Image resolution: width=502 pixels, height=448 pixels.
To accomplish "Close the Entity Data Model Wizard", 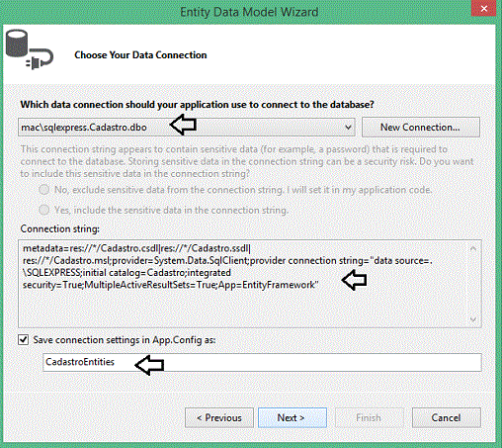I will 483,9.
